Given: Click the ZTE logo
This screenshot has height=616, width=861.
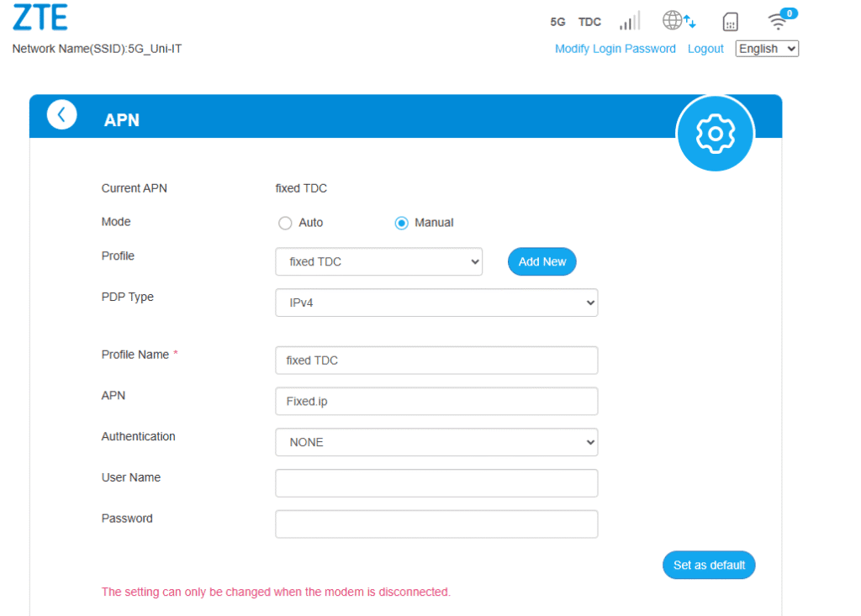Looking at the screenshot, I should 40,17.
